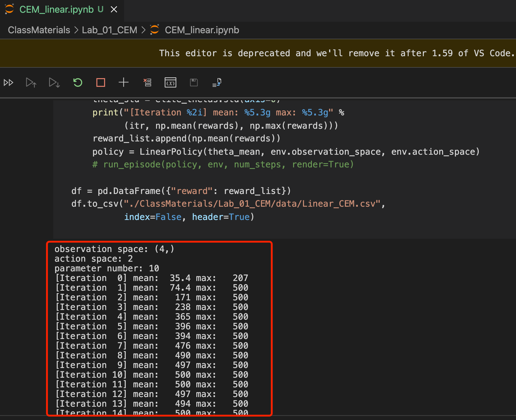Click Iteration 13 mean 494 output row
This screenshot has width=516, height=420.
click(x=152, y=404)
